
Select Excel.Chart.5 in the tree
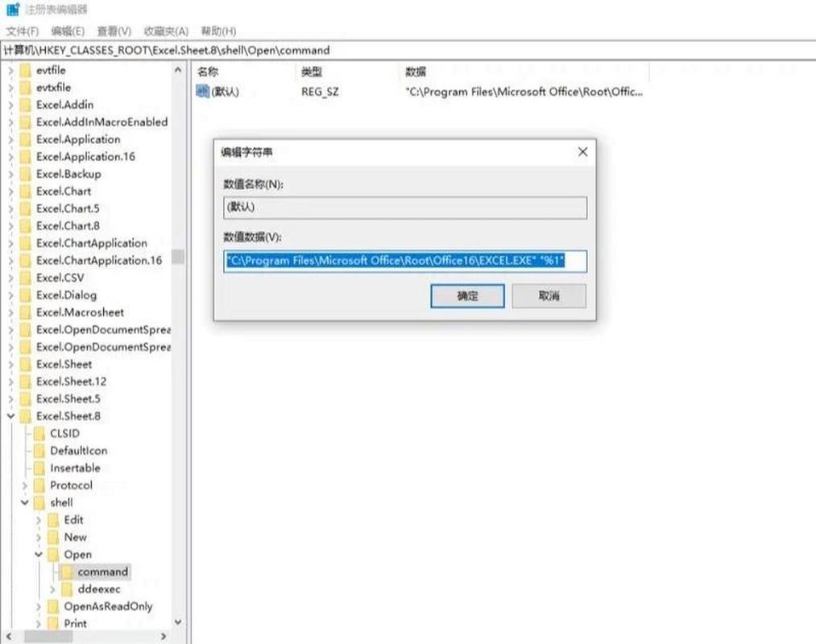(68, 208)
